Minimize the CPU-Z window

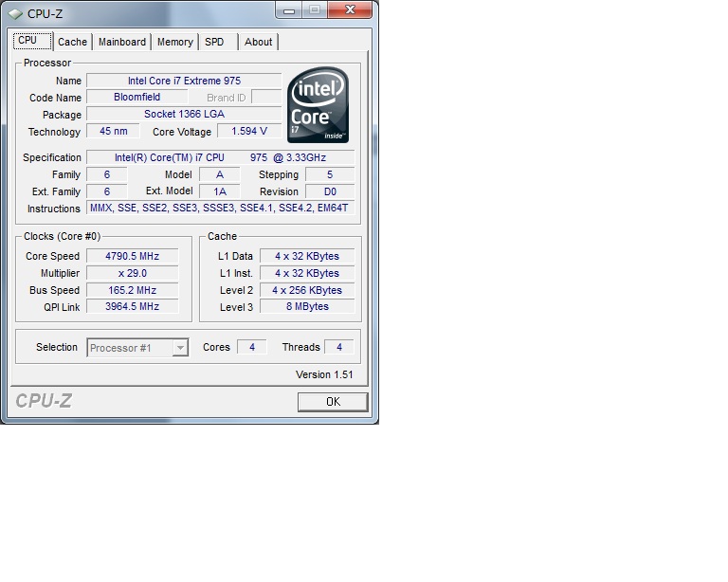(289, 9)
